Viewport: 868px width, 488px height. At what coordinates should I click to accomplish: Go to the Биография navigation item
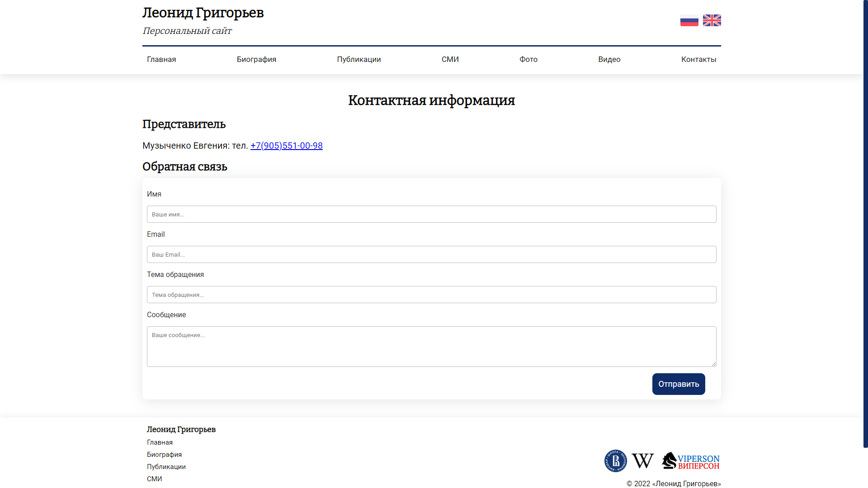click(x=256, y=60)
